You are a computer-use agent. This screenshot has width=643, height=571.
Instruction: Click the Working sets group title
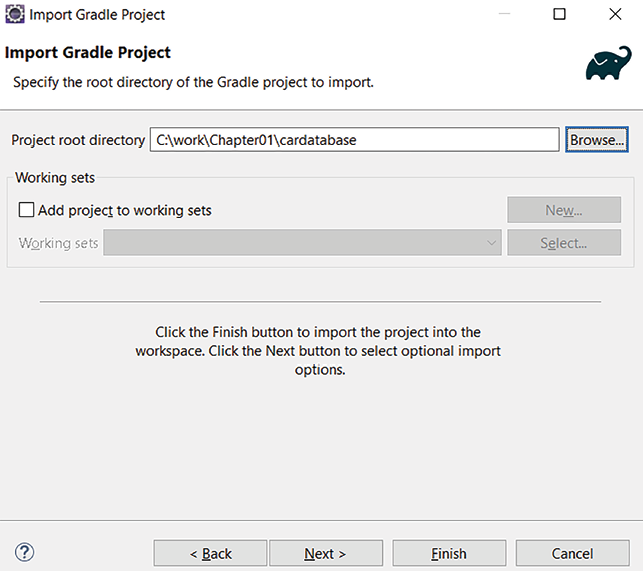[55, 178]
